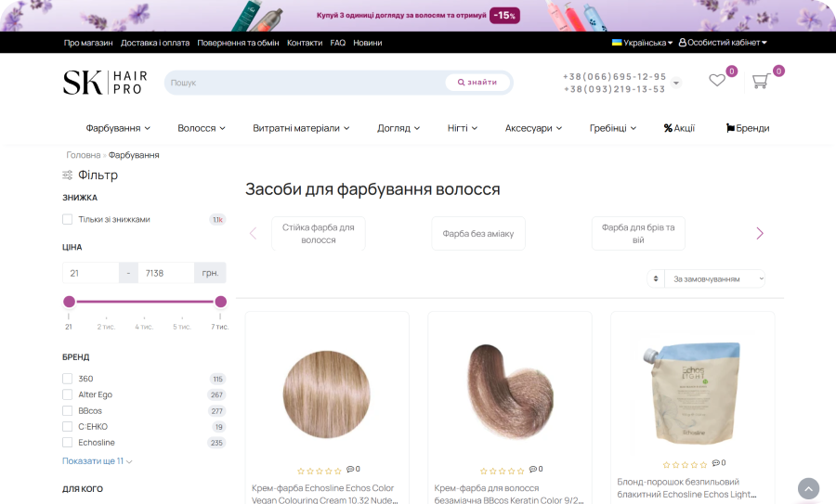
Task: Open the wishlist heart icon
Action: [x=717, y=81]
